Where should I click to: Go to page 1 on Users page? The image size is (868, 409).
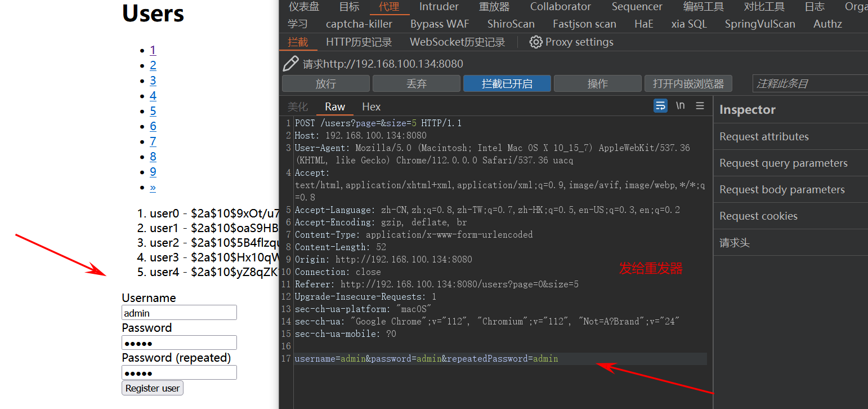(153, 50)
